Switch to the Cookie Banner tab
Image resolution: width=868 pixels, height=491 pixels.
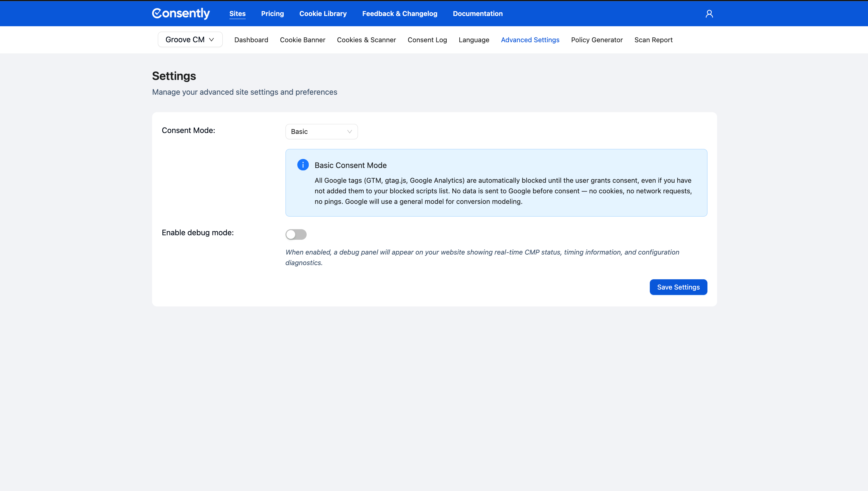302,40
